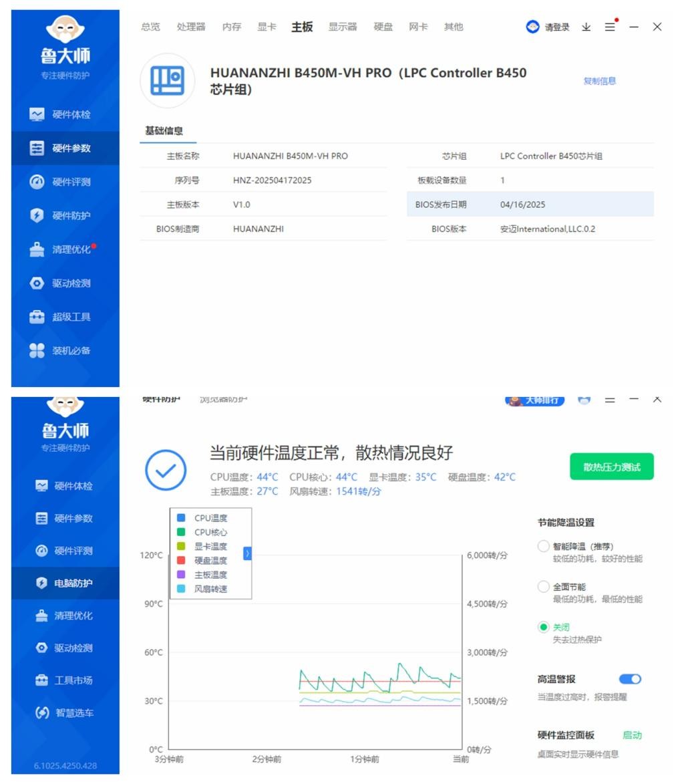Screen dimensions: 686x784
Task: Open the hamburger menu in the top window
Action: coord(609,25)
